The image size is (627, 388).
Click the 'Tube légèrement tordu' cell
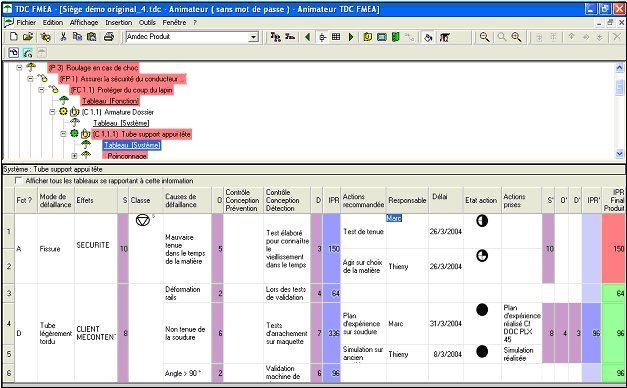(x=55, y=333)
